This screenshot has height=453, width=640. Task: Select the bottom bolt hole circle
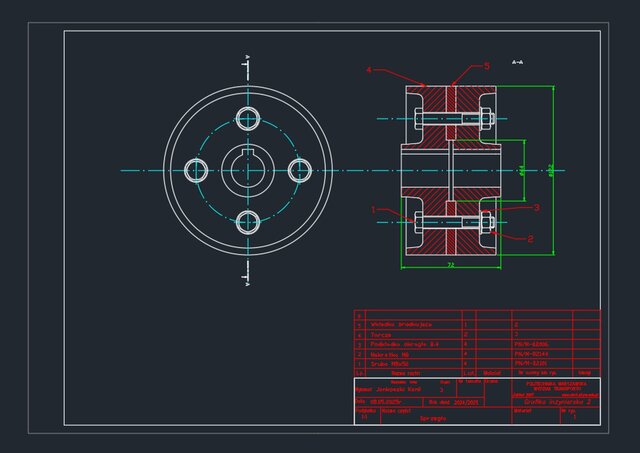[247, 221]
